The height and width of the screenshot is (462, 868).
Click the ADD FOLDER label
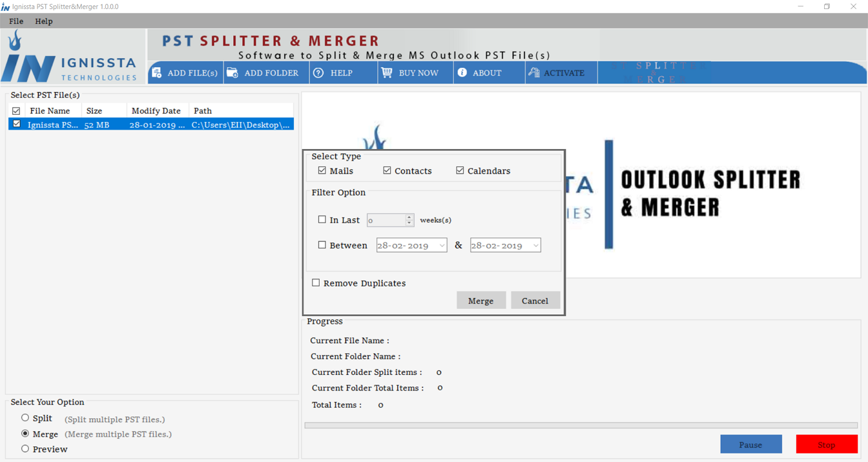click(x=271, y=73)
